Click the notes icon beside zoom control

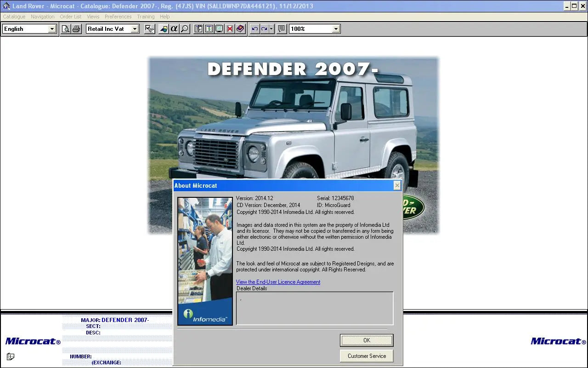[x=281, y=29]
